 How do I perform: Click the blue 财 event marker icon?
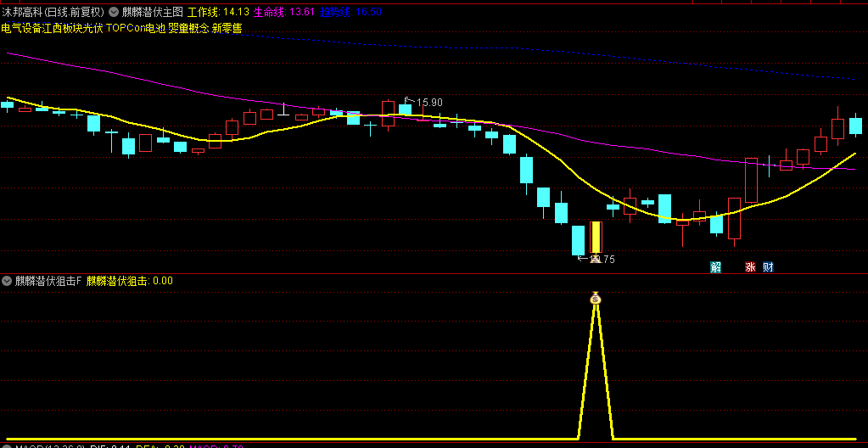[768, 267]
